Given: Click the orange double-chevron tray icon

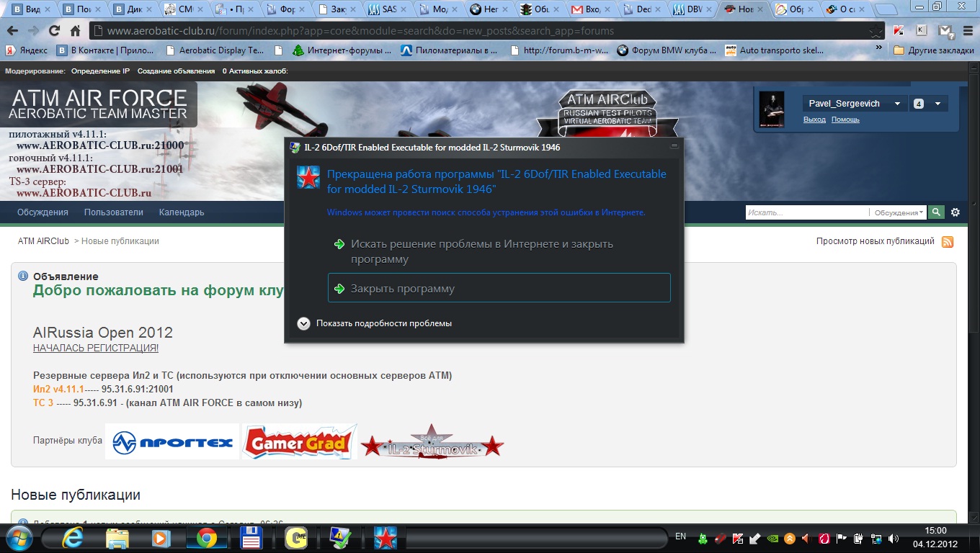Looking at the screenshot, I should point(790,539).
